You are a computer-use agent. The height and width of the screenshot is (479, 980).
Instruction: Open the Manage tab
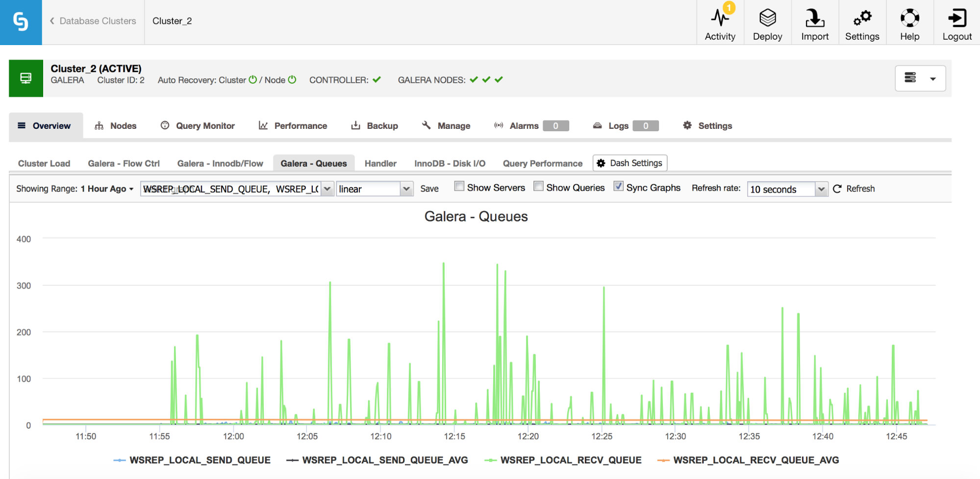(x=446, y=126)
